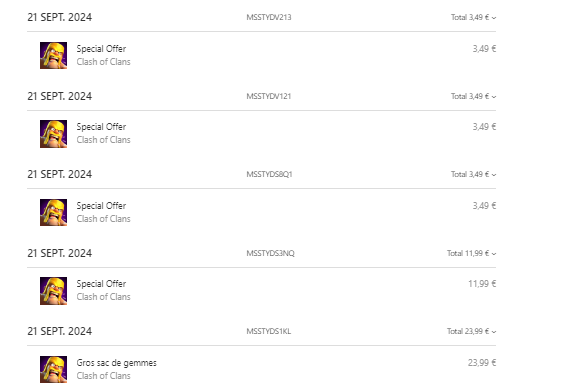Expand Total 3,49 € chevron for MSSTYDV121

pyautogui.click(x=494, y=97)
